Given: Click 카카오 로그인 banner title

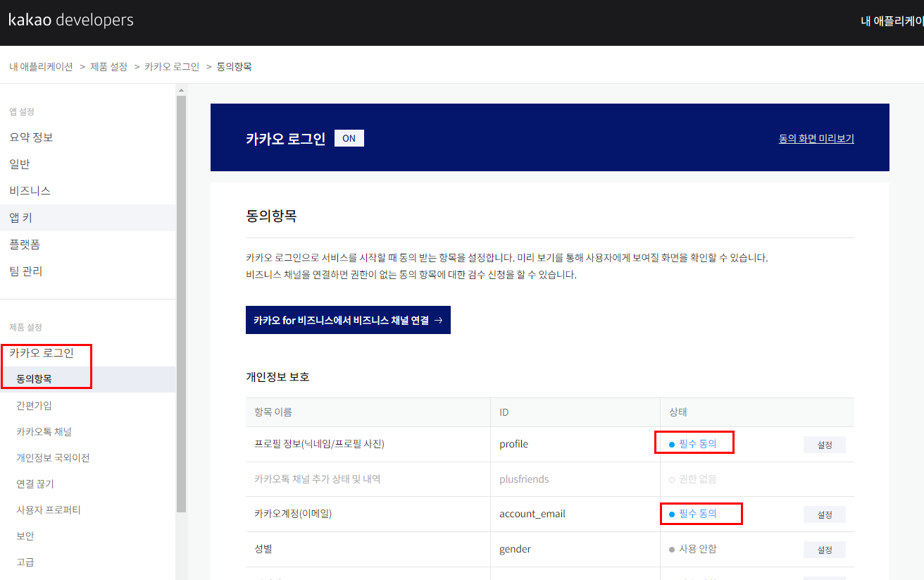Looking at the screenshot, I should point(285,138).
